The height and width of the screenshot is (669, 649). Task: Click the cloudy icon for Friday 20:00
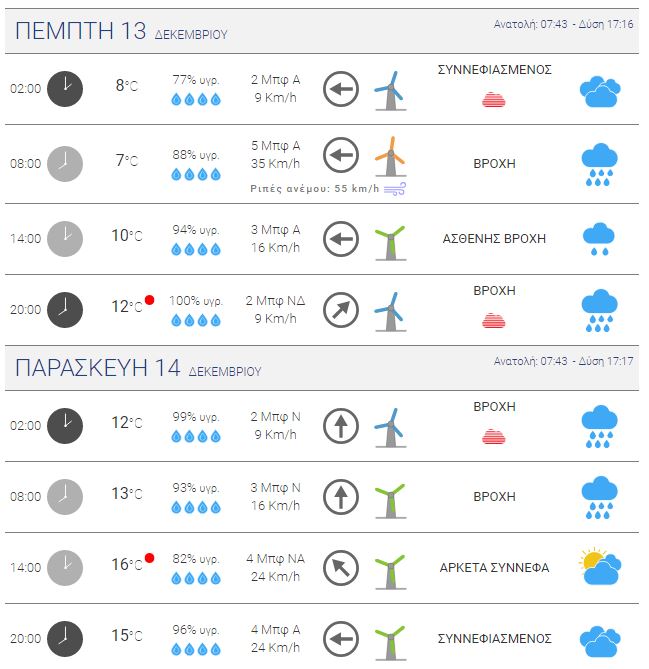(x=600, y=639)
